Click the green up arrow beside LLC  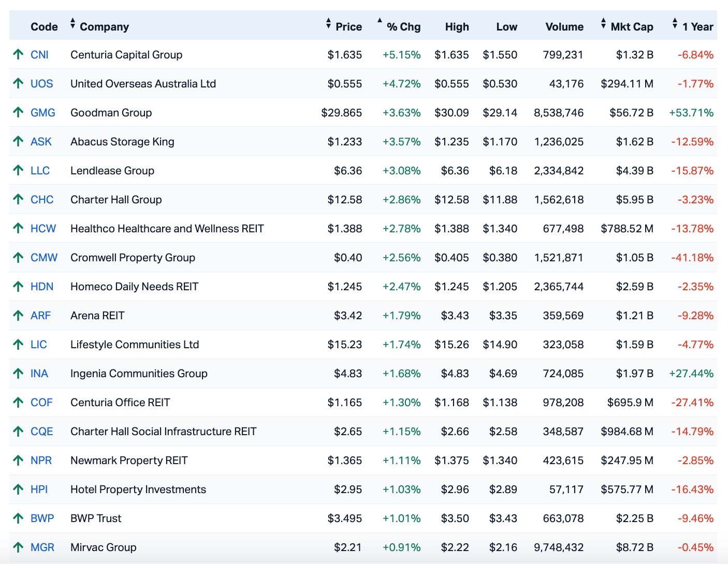click(18, 170)
